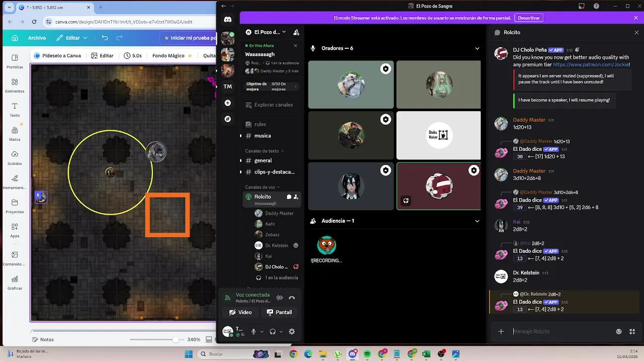Open Discord server discovery compass

point(227,119)
